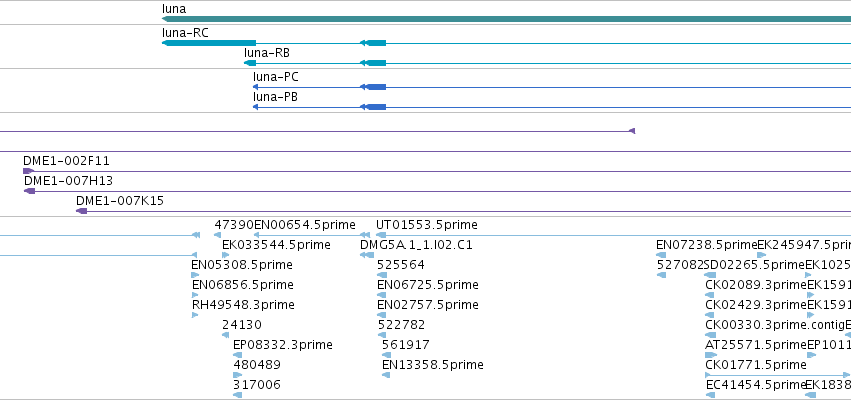This screenshot has height=400, width=851.
Task: Click the EN13358.5prime label
Action: (433, 365)
